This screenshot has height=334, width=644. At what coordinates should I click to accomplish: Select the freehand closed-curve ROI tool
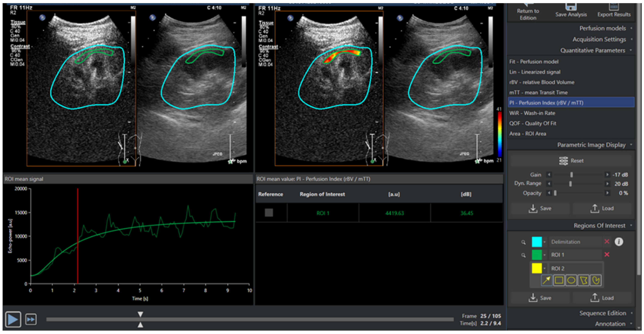596,280
